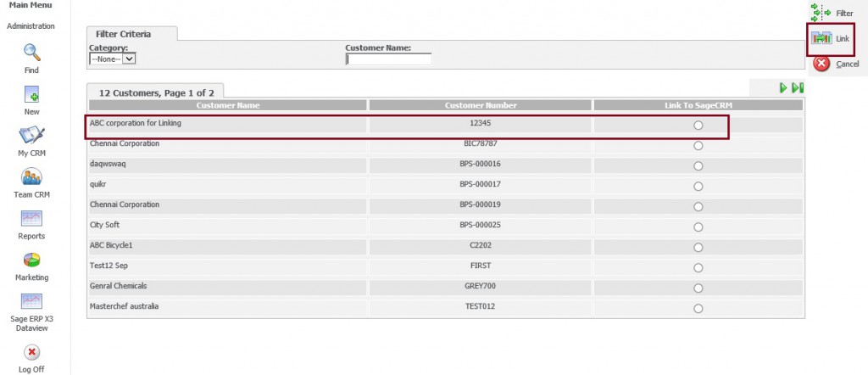Click the Link icon

click(821, 38)
